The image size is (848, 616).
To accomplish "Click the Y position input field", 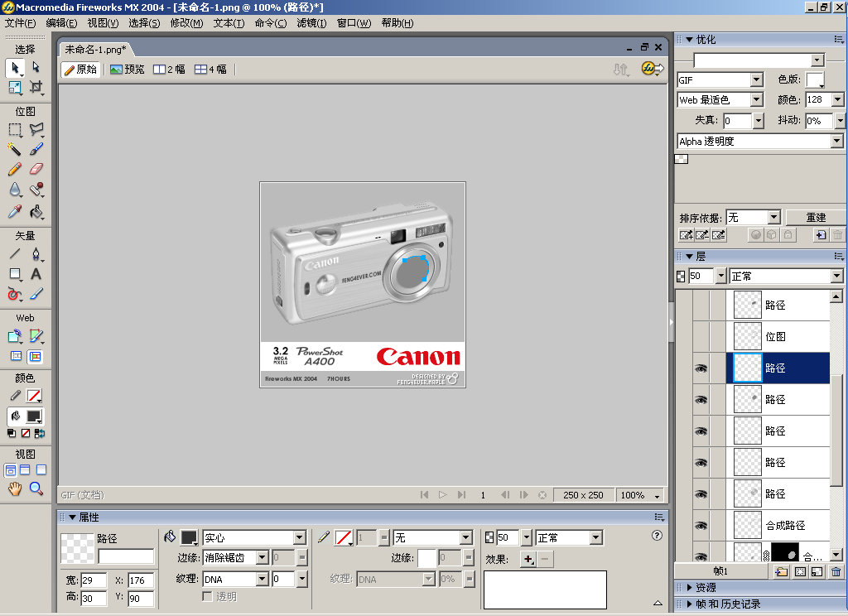I will 141,599.
